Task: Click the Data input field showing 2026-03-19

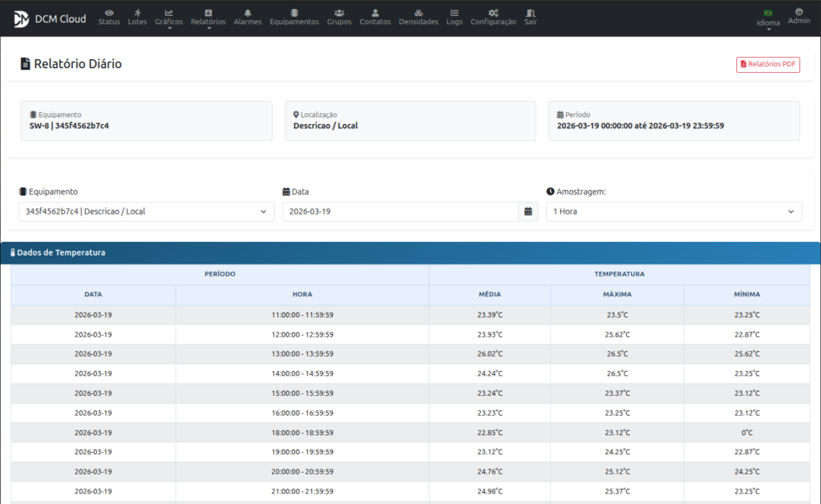Action: [x=401, y=212]
